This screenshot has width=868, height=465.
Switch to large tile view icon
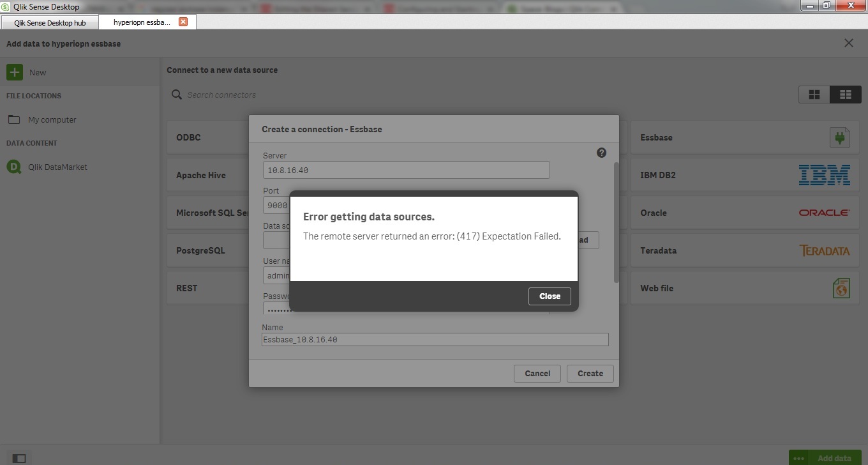[814, 95]
